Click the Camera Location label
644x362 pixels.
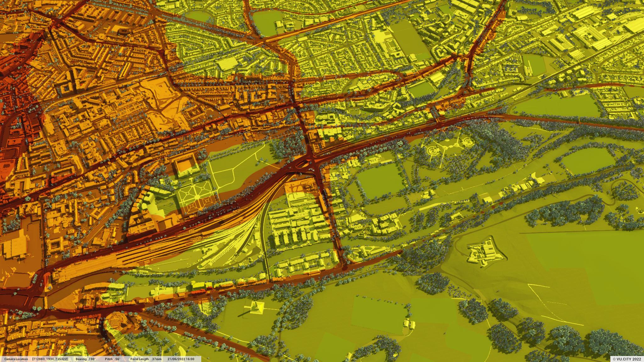tap(16, 359)
